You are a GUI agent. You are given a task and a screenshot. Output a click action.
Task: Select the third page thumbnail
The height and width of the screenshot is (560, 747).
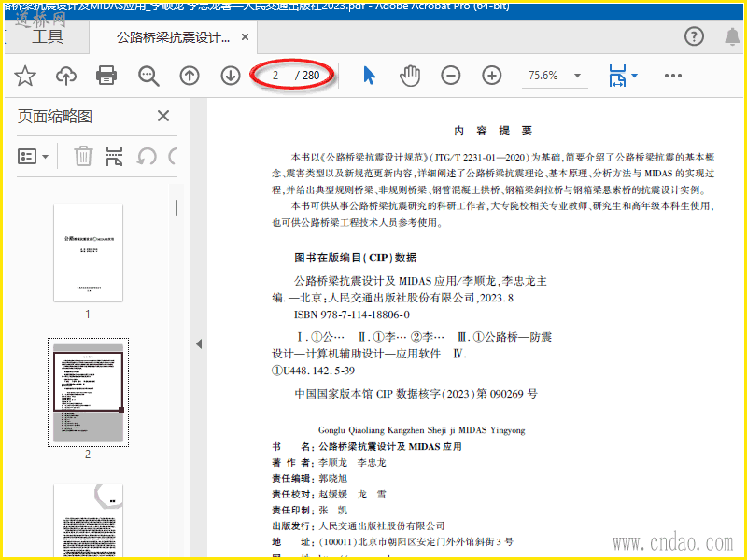(88, 521)
